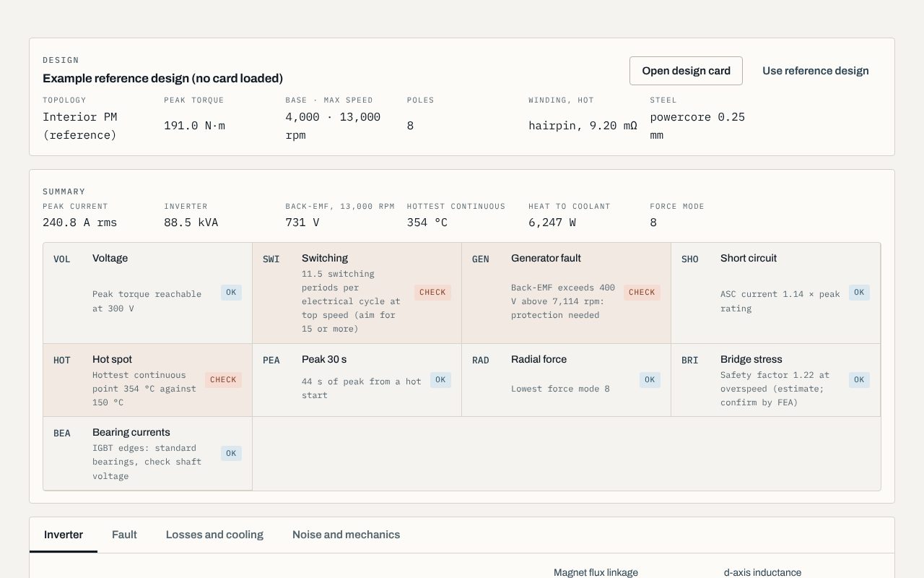This screenshot has height=578, width=924.
Task: Select the Short circuit card
Action: 776,293
